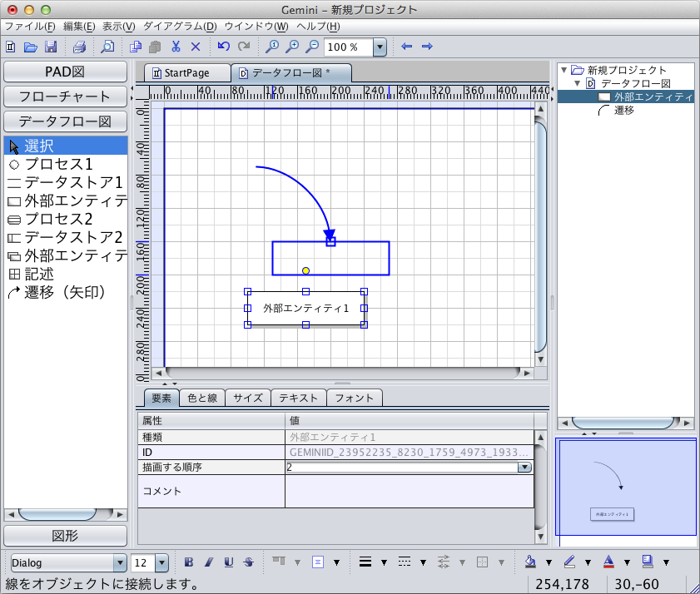Select the 遷移（矢印） arrow tool

(66, 292)
